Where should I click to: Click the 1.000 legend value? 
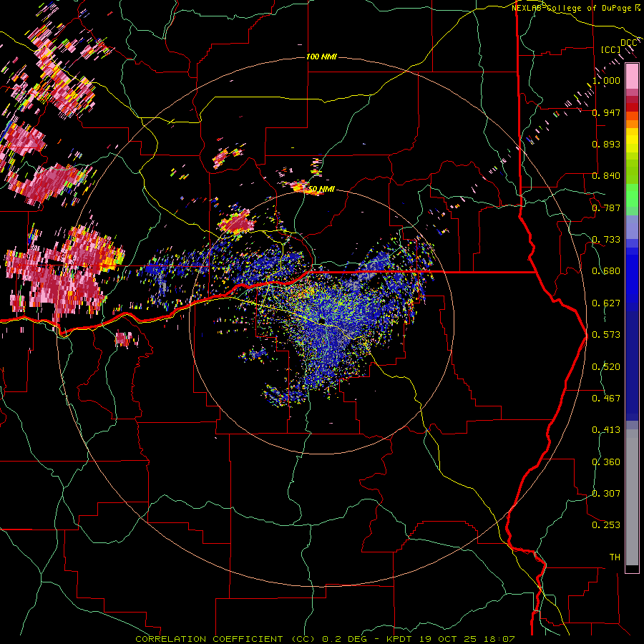pos(606,80)
